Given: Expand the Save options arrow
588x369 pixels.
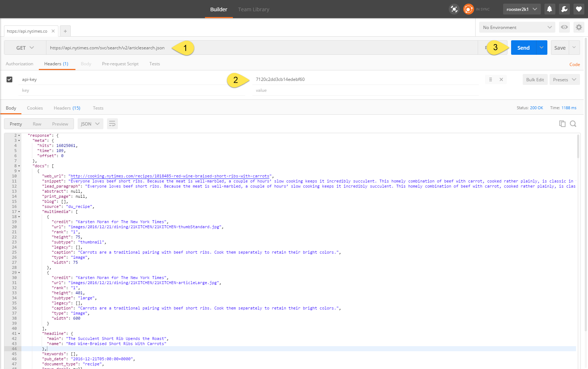Looking at the screenshot, I should (574, 48).
